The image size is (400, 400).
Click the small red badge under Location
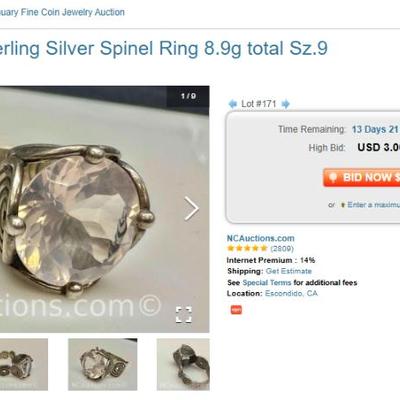click(x=236, y=310)
